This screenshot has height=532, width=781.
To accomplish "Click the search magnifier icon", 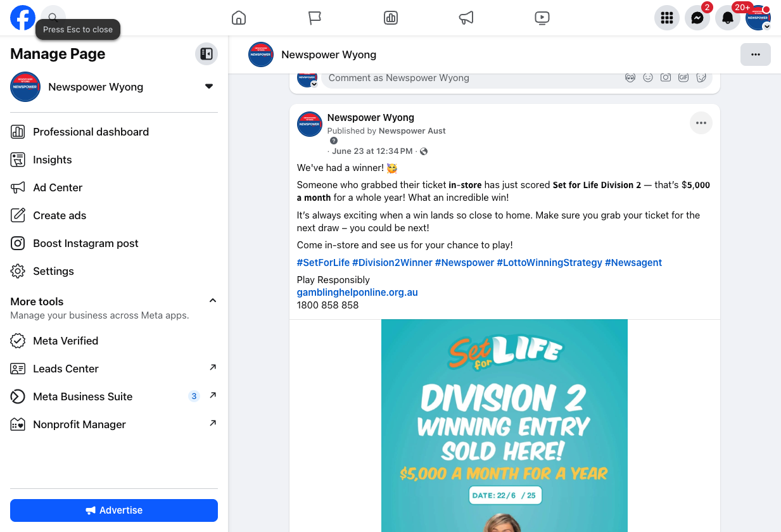I will pyautogui.click(x=53, y=18).
